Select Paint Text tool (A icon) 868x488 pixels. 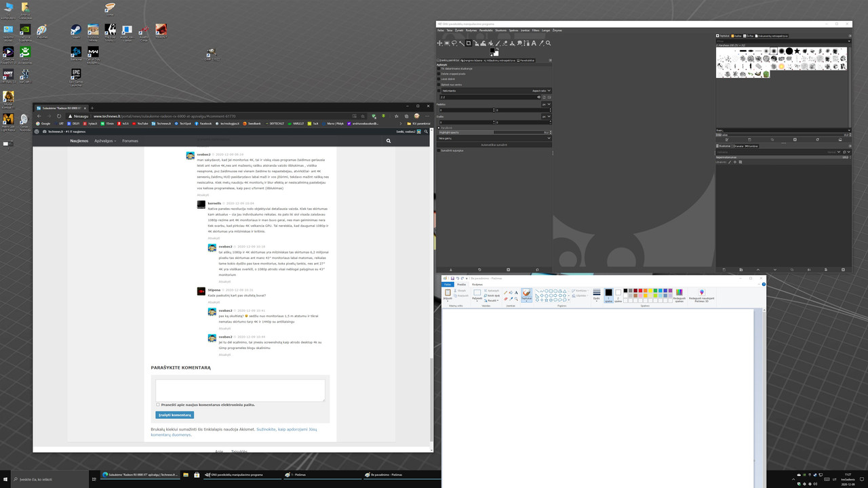[x=516, y=293]
